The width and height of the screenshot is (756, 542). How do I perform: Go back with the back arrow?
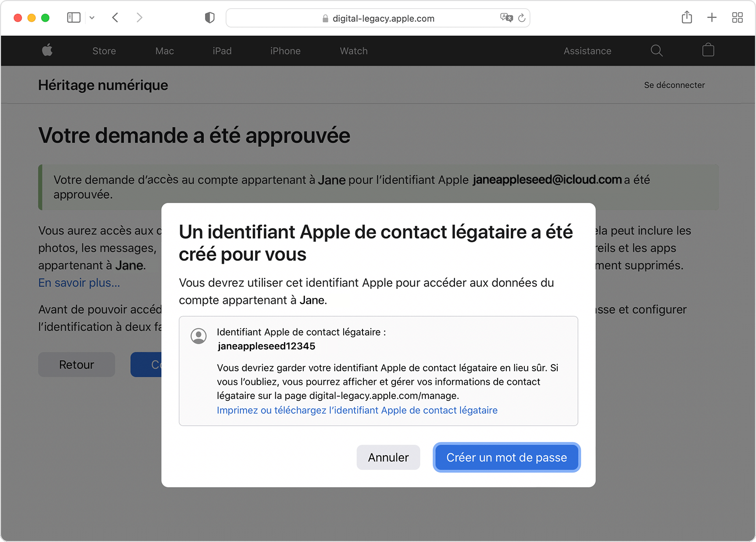[115, 18]
